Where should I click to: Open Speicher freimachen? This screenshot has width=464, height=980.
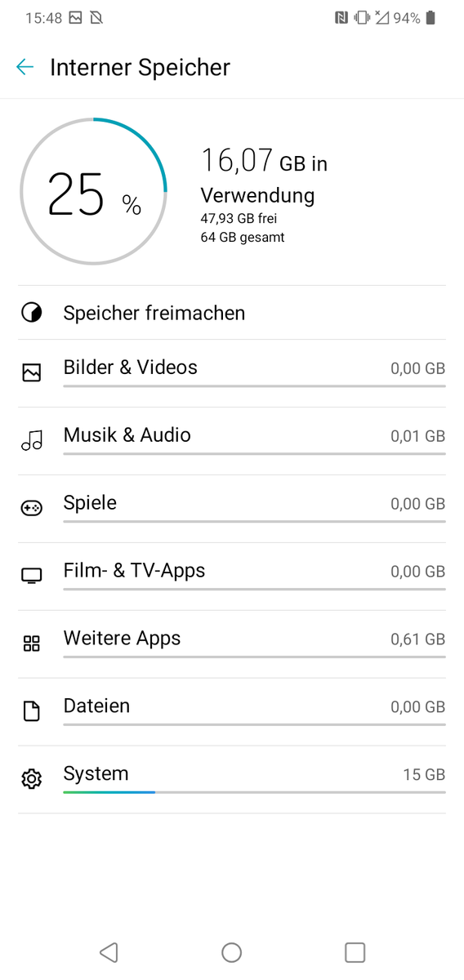[x=232, y=313]
